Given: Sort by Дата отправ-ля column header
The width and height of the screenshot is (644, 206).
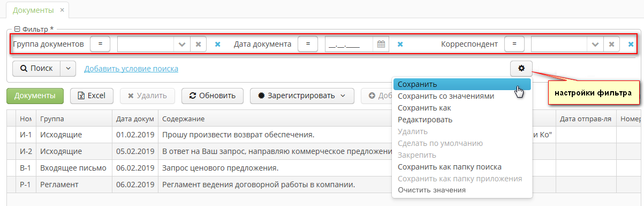Looking at the screenshot, I should click(x=586, y=119).
